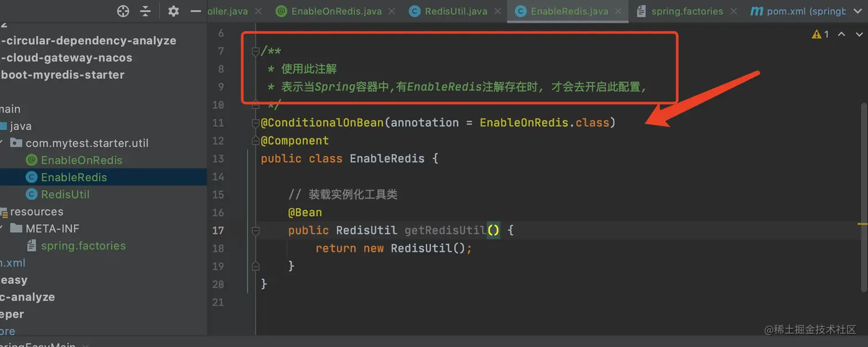Click the spring.factories file icon
The image size is (868, 347).
point(32,245)
